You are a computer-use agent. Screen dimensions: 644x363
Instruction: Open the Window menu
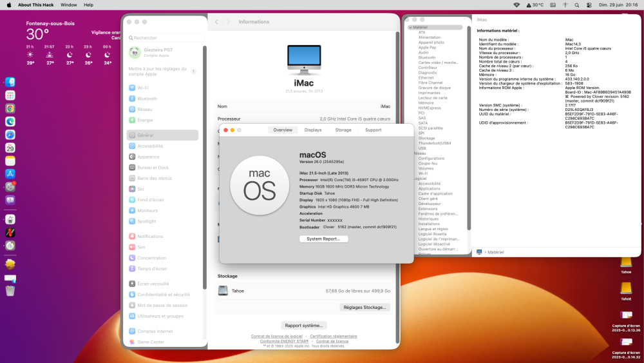point(69,5)
